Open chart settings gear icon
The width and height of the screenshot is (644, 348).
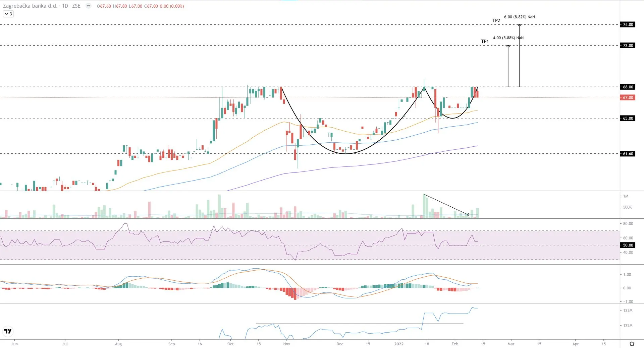tap(632, 344)
